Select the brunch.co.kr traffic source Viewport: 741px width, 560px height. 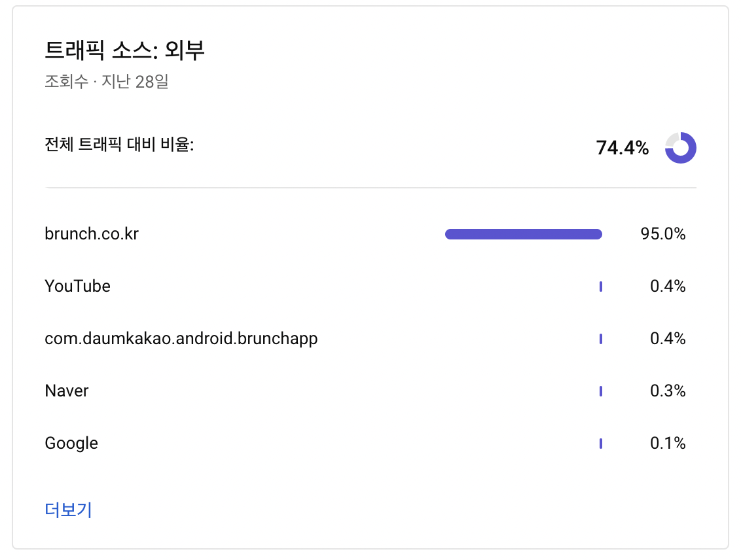pyautogui.click(x=92, y=234)
